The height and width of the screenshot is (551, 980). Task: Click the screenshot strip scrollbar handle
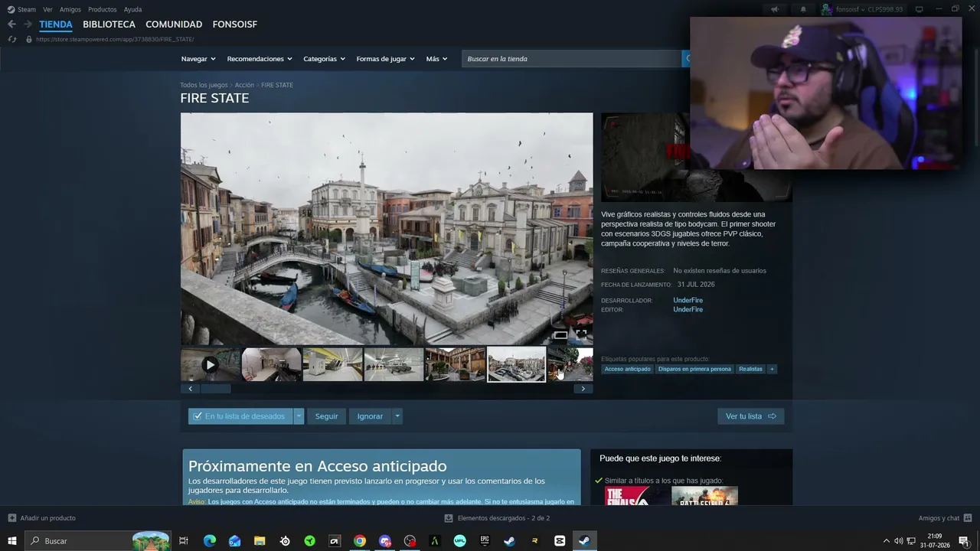[215, 389]
